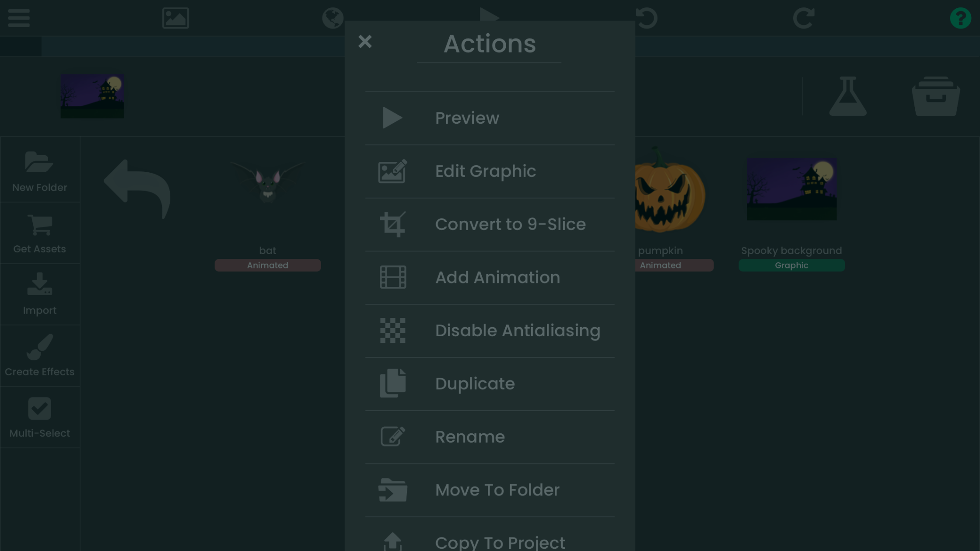Click the Preview playback icon
The width and height of the screenshot is (980, 551).
392,118
